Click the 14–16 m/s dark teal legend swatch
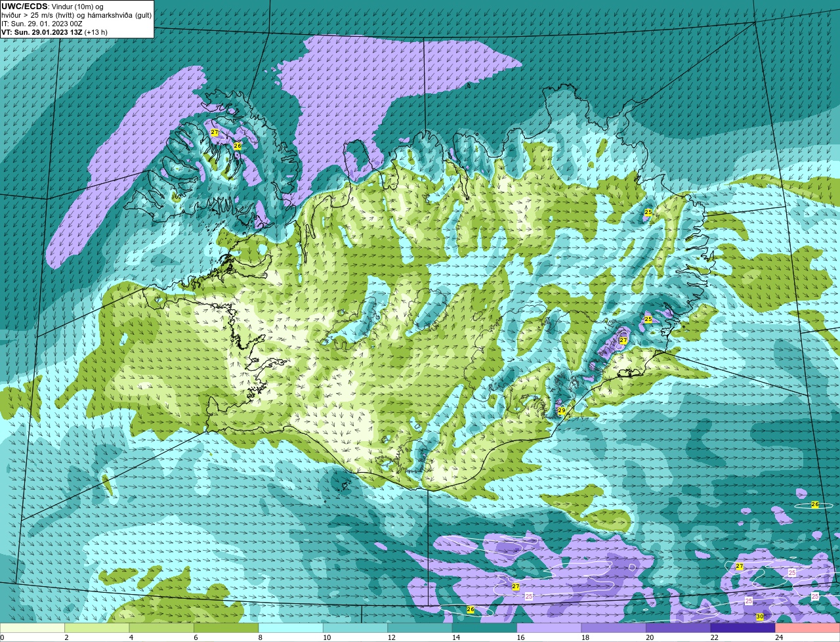Screen dimensions: 840x642 (x=484, y=628)
